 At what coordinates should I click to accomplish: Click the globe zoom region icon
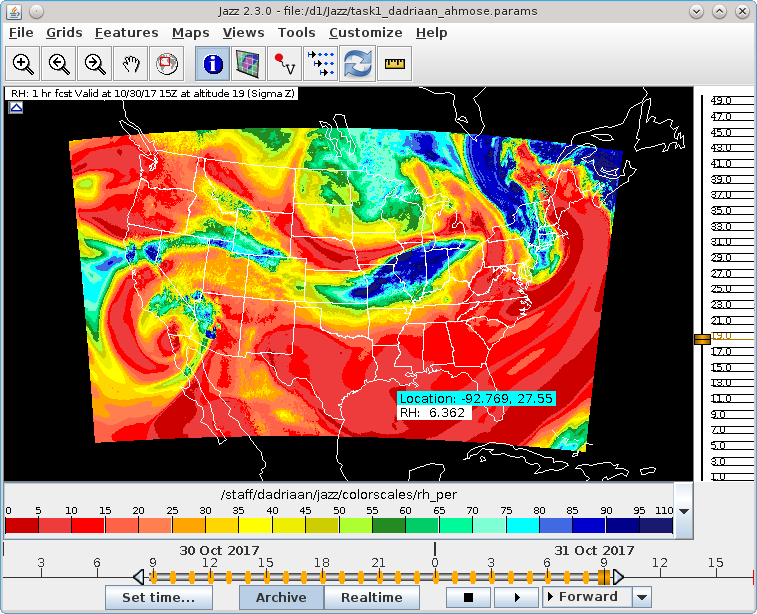(166, 65)
